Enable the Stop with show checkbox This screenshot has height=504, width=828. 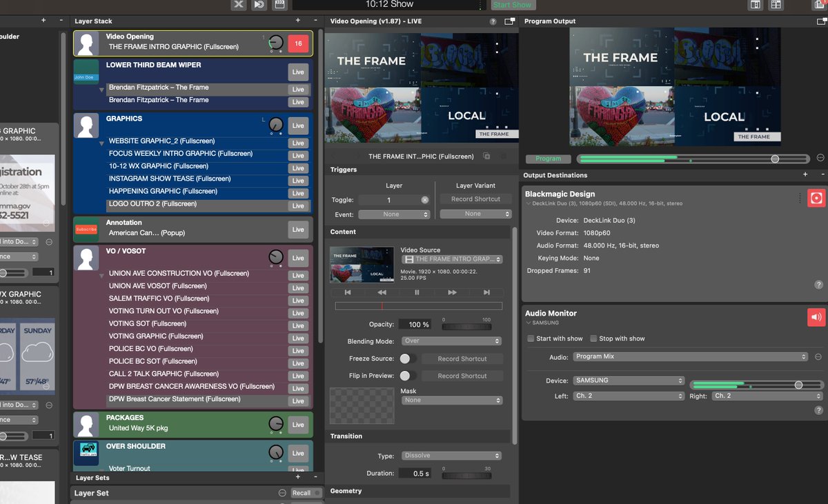click(x=593, y=339)
